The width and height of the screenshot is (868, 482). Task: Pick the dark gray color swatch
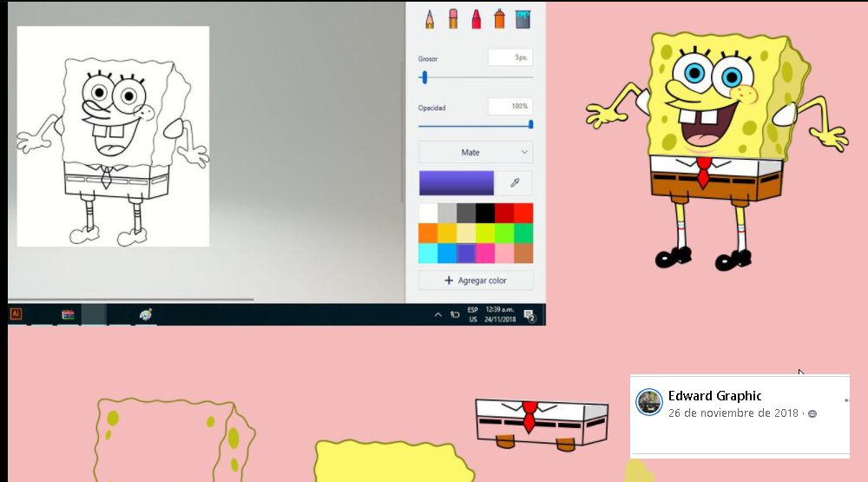[466, 214]
